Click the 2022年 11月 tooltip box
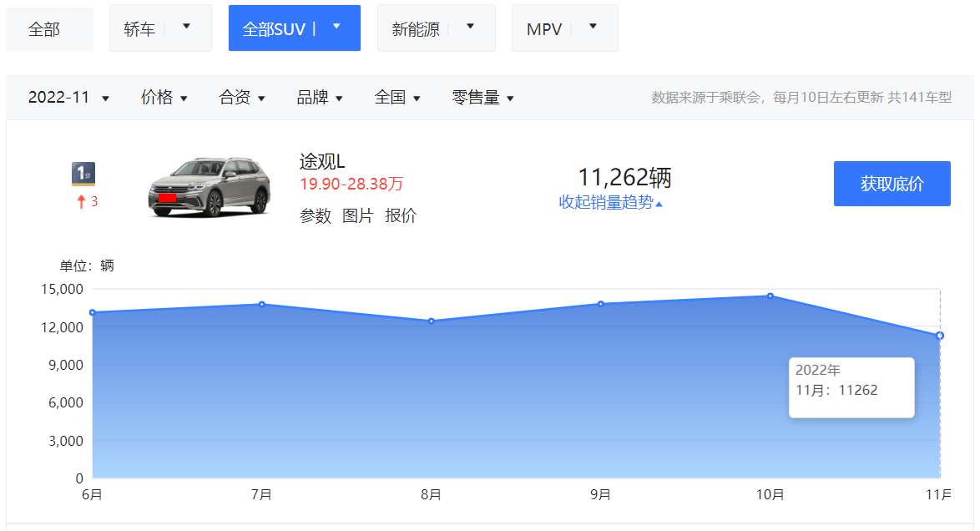The height and width of the screenshot is (531, 980). click(x=851, y=387)
